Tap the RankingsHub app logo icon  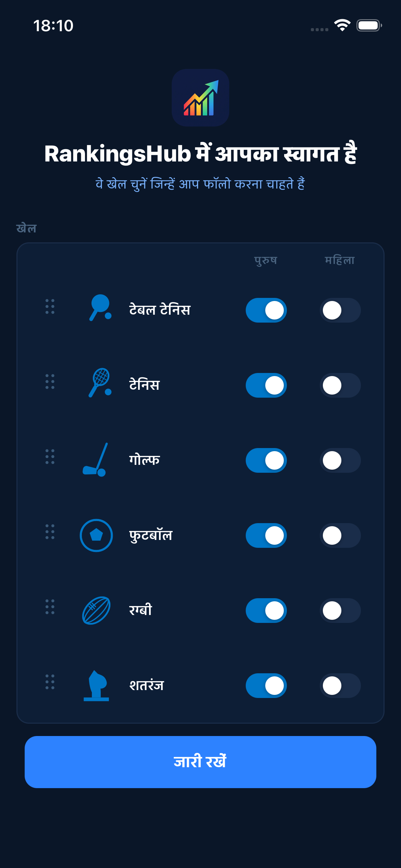click(x=200, y=98)
